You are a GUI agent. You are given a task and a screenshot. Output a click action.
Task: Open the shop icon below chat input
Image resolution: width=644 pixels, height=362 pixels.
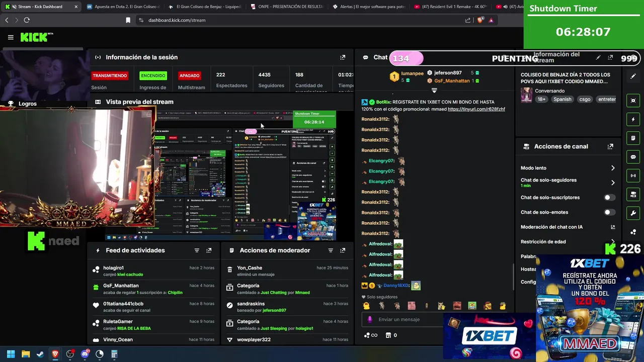(388, 335)
